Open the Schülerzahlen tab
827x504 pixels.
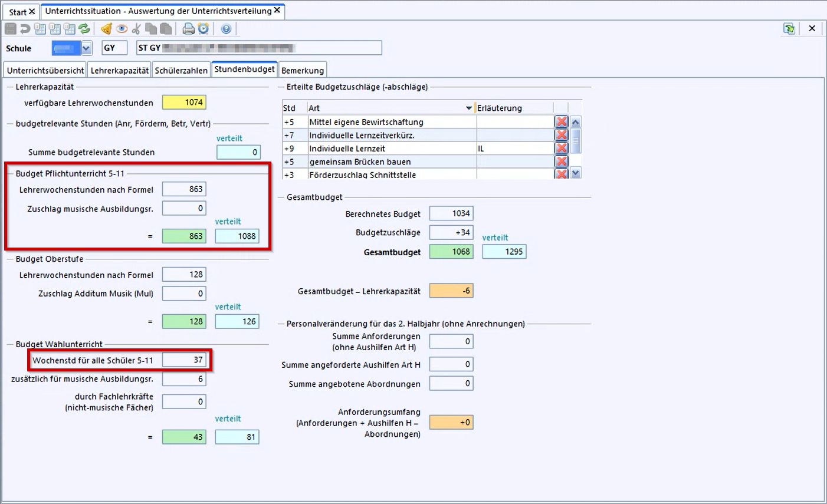(181, 70)
